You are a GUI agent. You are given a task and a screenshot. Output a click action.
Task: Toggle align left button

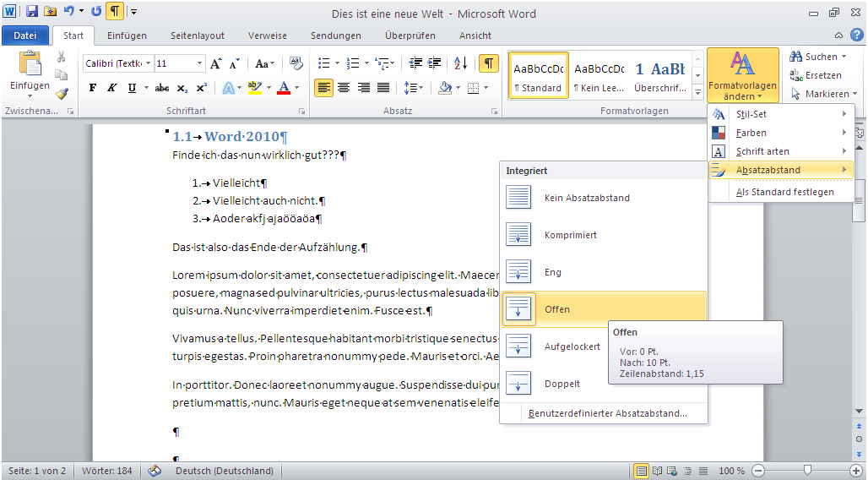tap(324, 88)
